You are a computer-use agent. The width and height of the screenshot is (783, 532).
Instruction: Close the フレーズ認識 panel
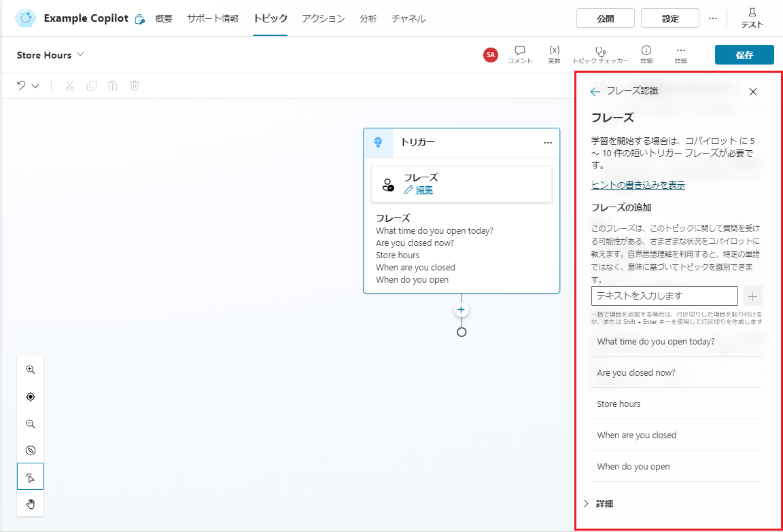point(753,92)
